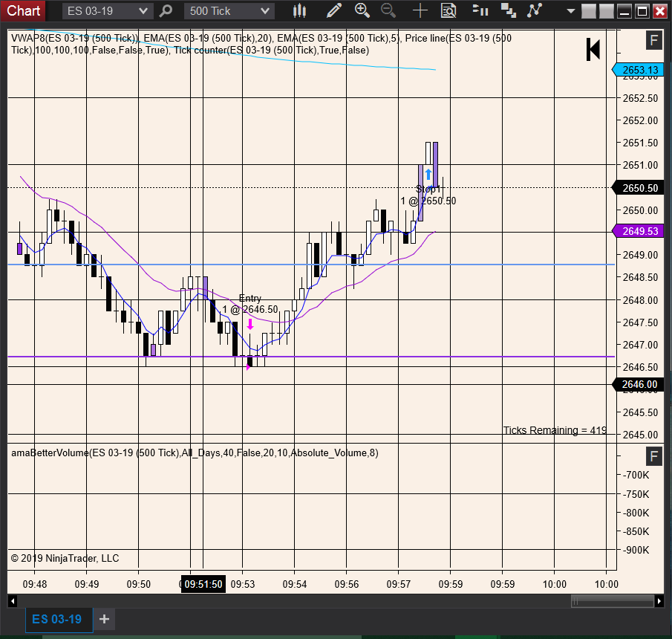This screenshot has height=639, width=672.
Task: Minimize the chart window
Action: pyautogui.click(x=624, y=10)
